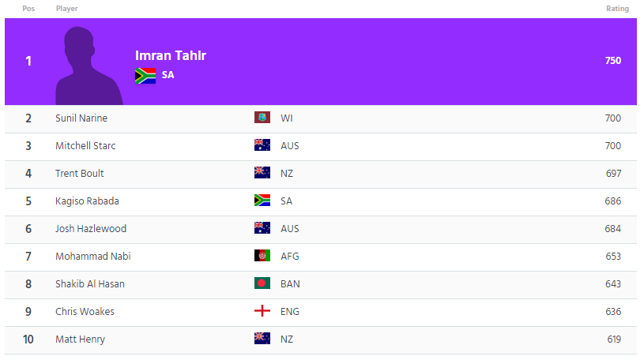
Task: Click Australia flag beside Mitchell Starc
Action: (262, 146)
